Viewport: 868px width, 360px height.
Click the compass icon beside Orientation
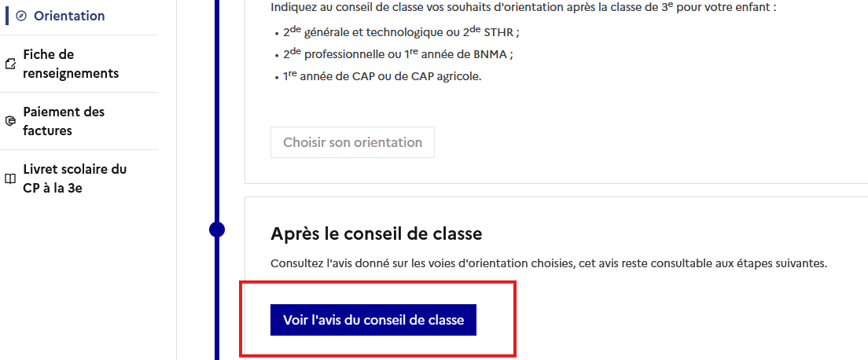[x=20, y=16]
